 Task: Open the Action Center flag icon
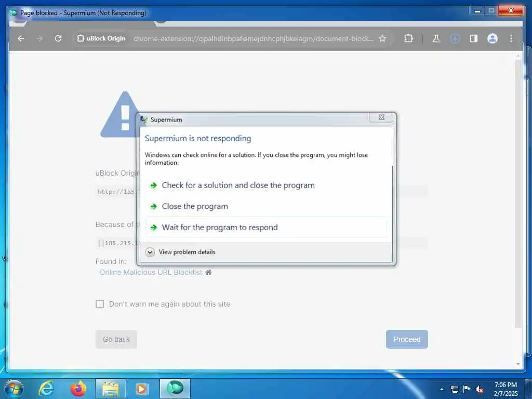pyautogui.click(x=467, y=389)
